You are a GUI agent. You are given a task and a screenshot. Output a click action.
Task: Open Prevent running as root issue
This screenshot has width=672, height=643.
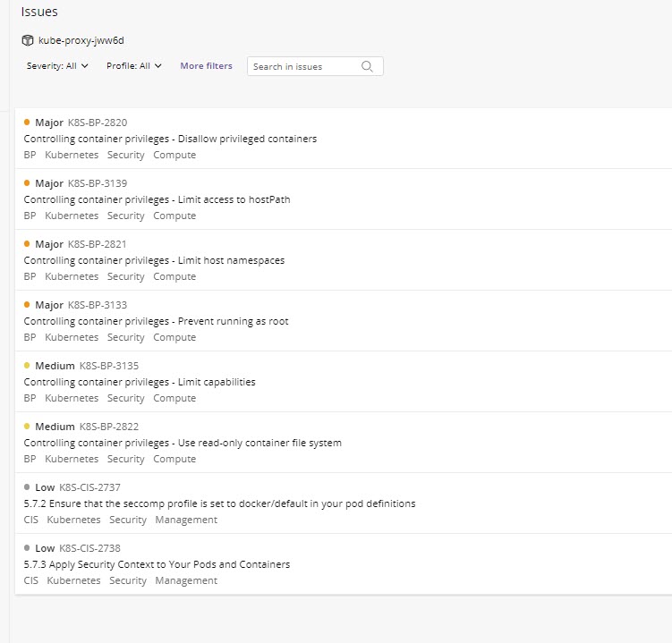click(156, 321)
